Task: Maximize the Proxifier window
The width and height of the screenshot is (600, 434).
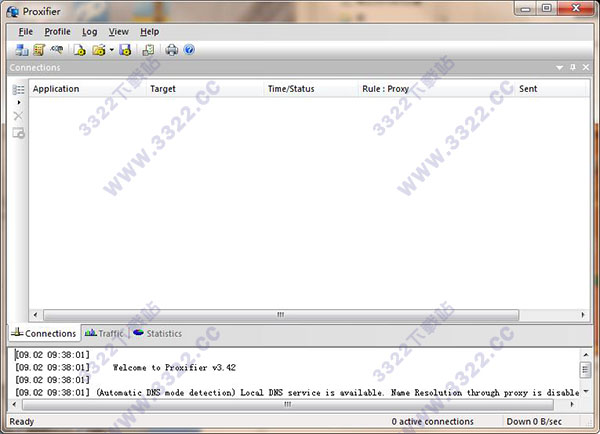Action: [x=547, y=8]
